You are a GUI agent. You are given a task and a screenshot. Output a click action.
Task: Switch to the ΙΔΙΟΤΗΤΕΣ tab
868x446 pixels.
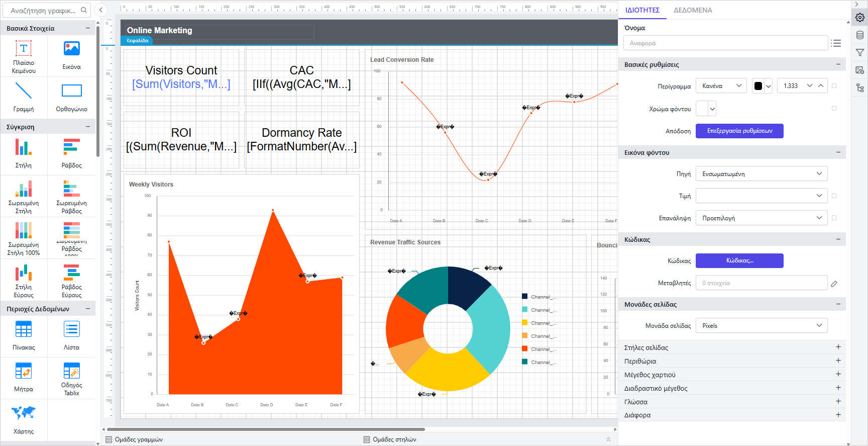(642, 10)
